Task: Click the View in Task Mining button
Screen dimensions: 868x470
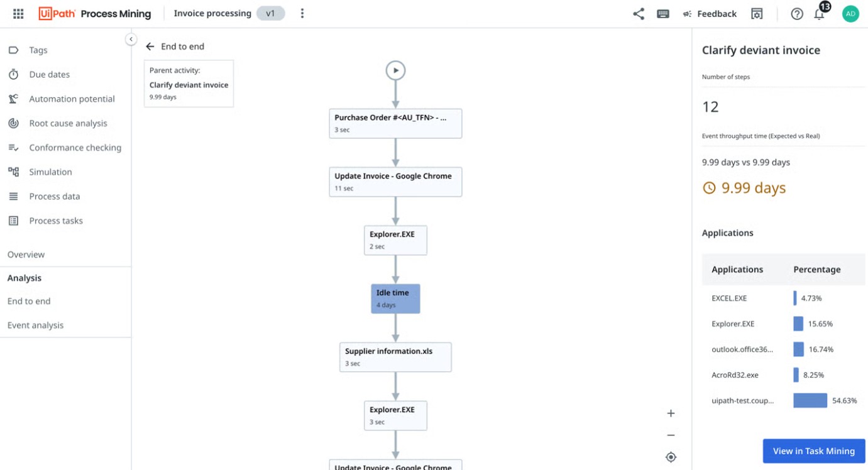Action: (814, 451)
